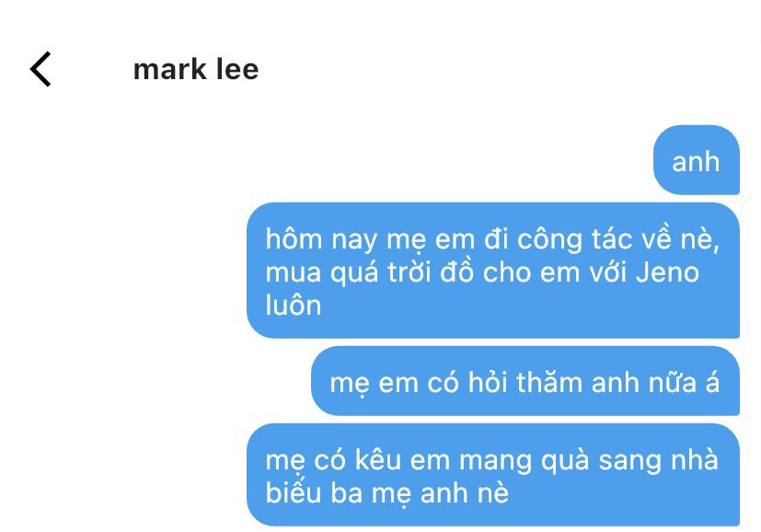Image resolution: width=761 pixels, height=532 pixels.
Task: Click "về nè," in the second message
Action: (x=680, y=239)
